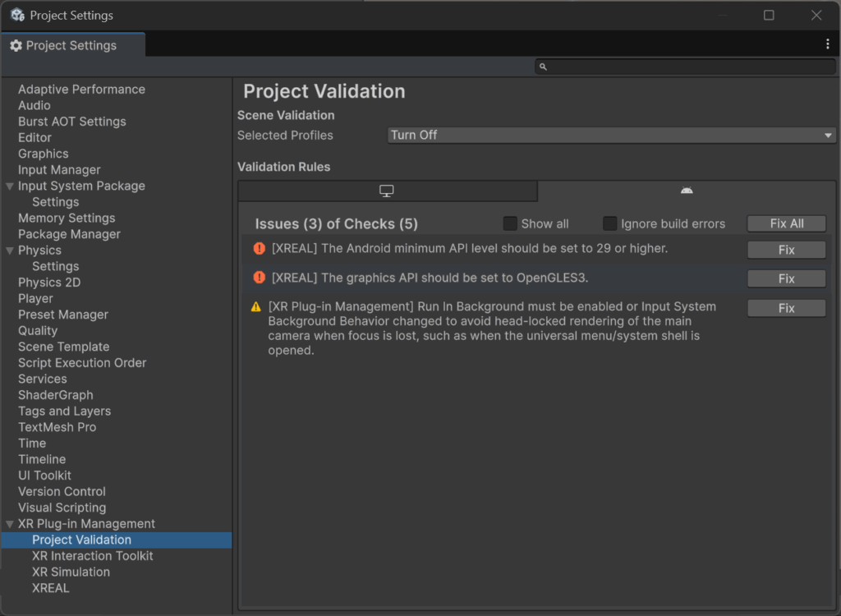
Task: Click the Run In Background warning text
Action: [492, 329]
